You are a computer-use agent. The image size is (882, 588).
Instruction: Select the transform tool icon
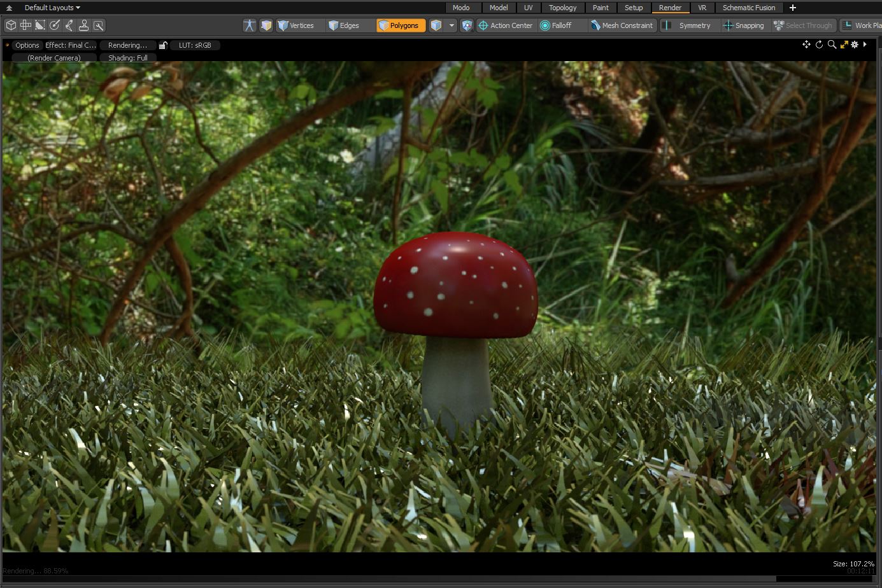tap(25, 25)
